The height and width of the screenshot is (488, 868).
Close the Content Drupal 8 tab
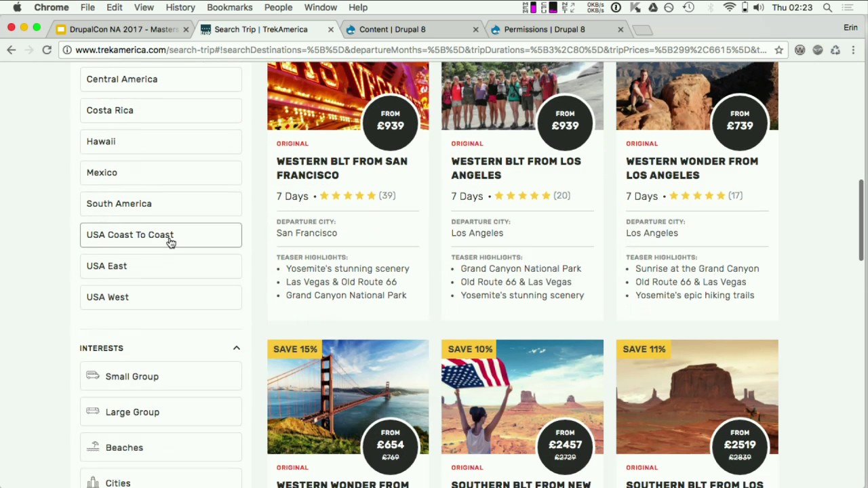click(475, 30)
